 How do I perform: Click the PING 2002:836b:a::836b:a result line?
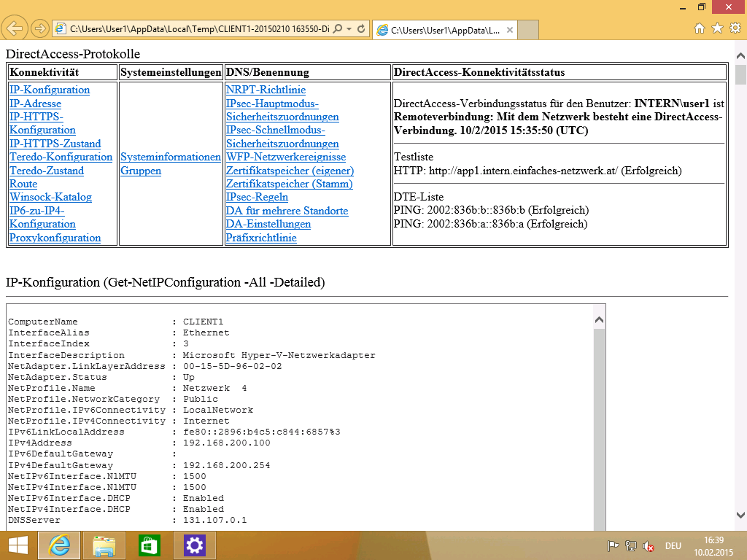[x=491, y=224]
